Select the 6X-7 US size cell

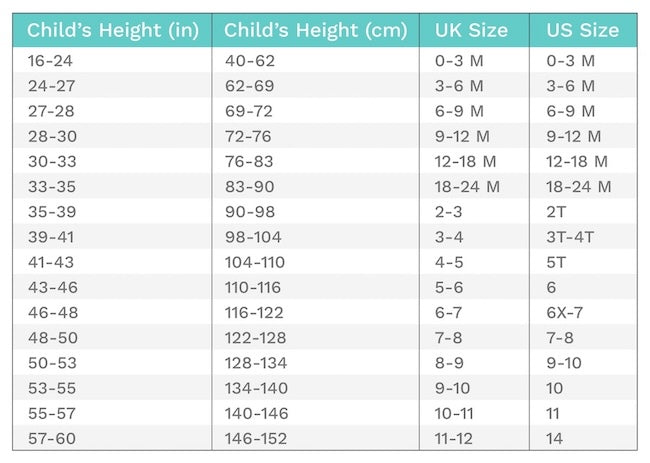pos(566,312)
